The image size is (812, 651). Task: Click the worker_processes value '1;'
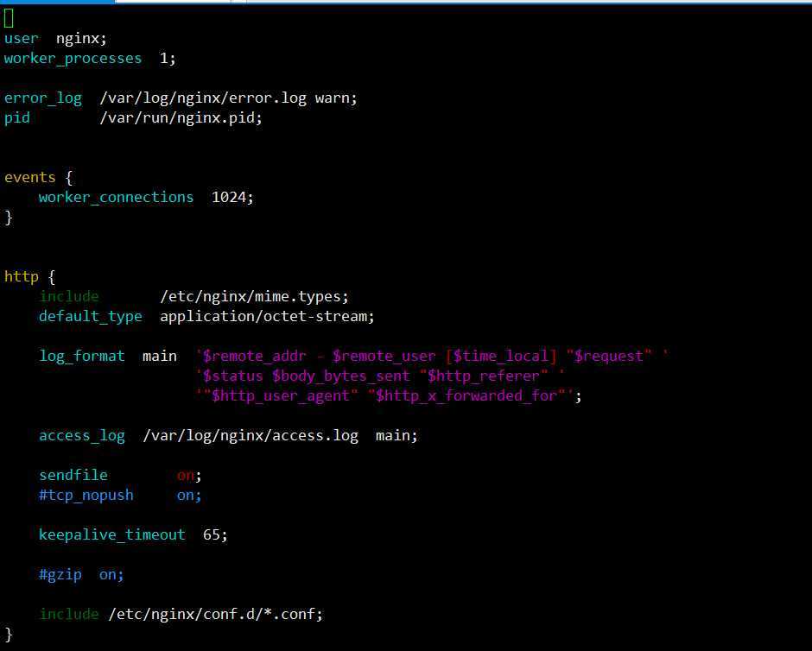(168, 59)
